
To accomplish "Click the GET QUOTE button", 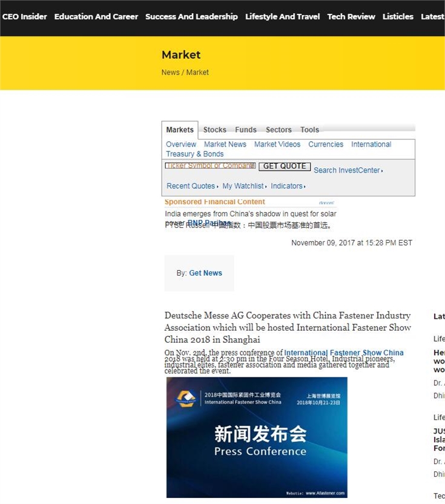I will tap(285, 166).
